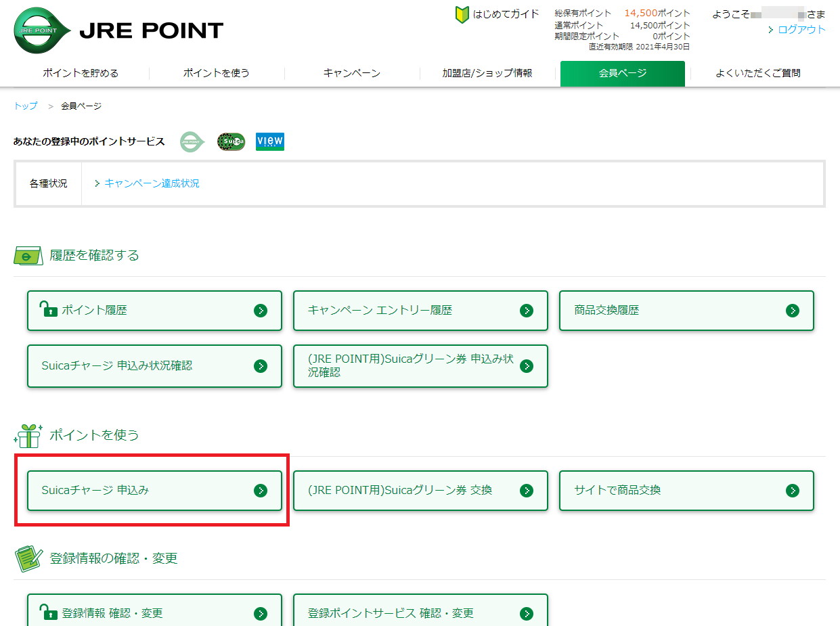Check Suicaチャージ 申込み状況確認
The height and width of the screenshot is (626, 840).
(x=154, y=366)
